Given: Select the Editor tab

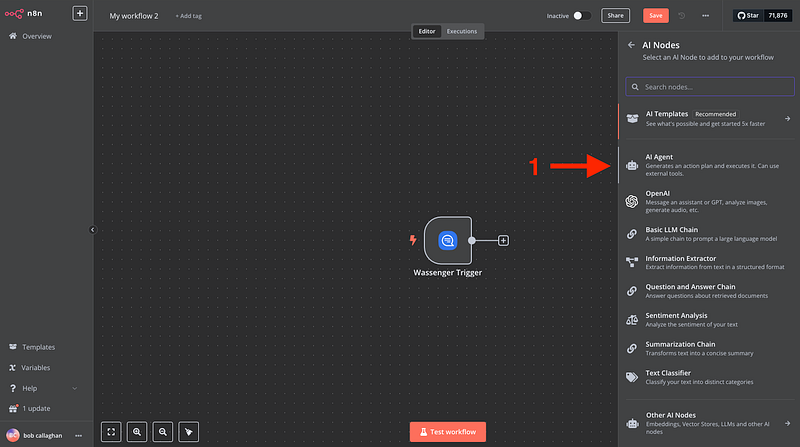Looking at the screenshot, I should coord(427,31).
